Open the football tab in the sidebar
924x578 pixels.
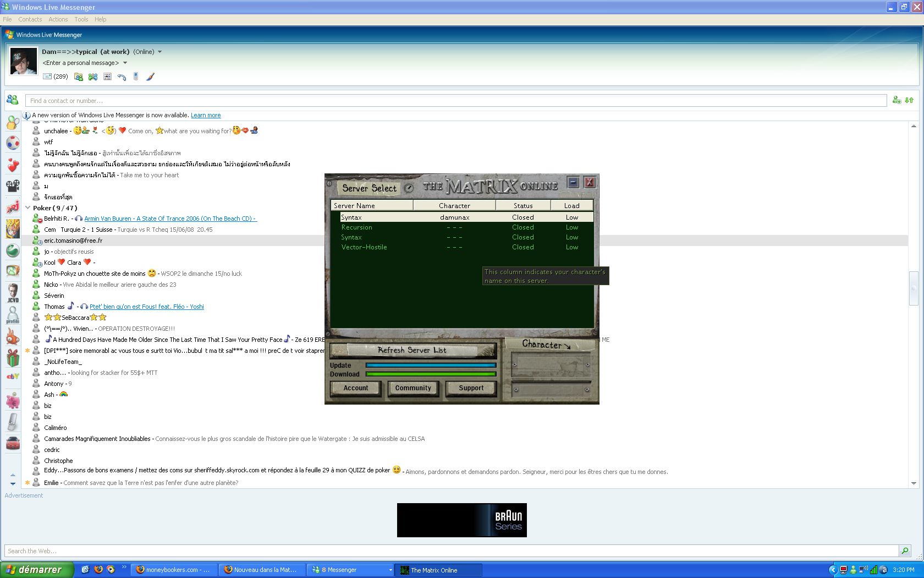13,143
